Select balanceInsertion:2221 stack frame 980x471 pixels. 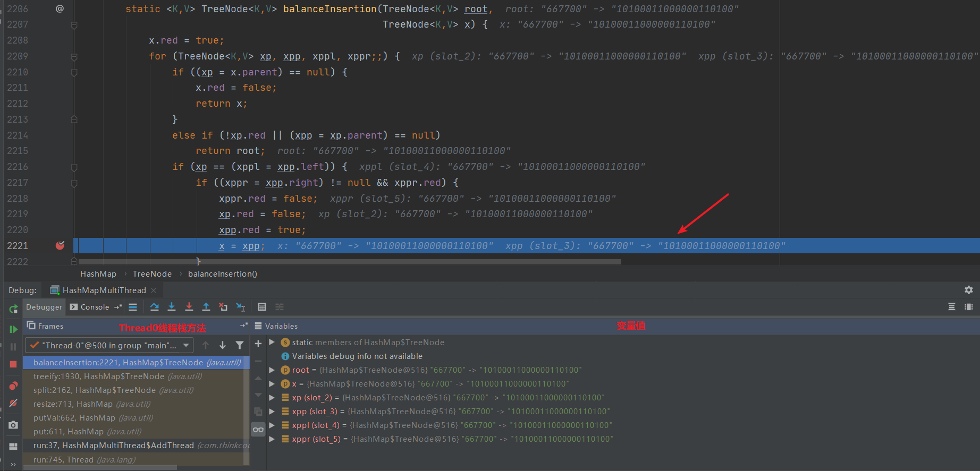pos(133,362)
